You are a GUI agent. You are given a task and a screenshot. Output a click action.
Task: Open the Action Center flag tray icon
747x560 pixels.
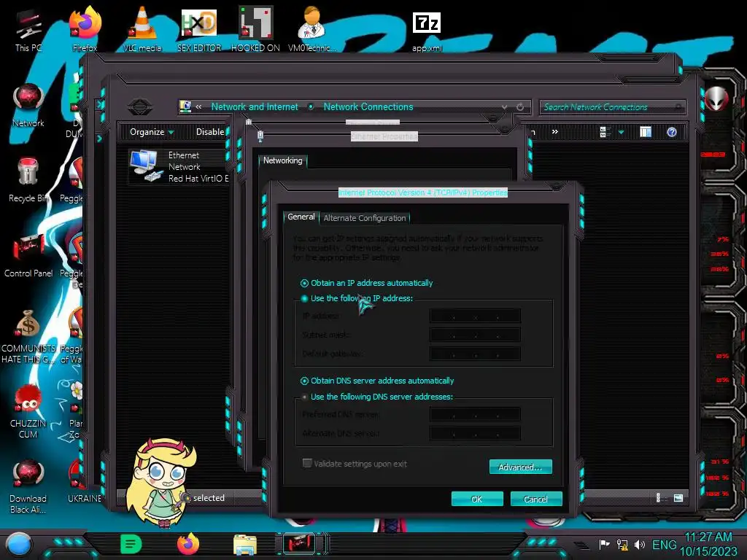[604, 544]
